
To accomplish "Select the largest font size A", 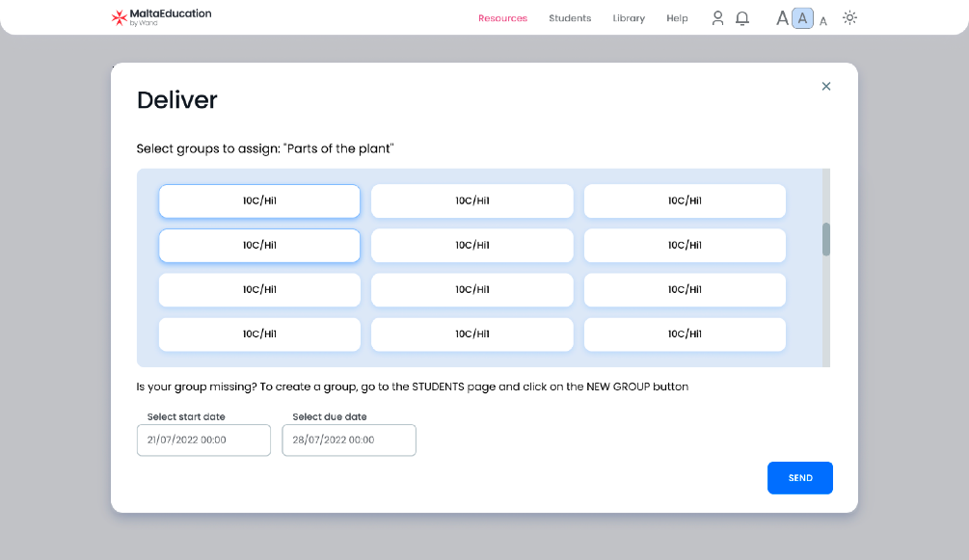I will (x=782, y=18).
